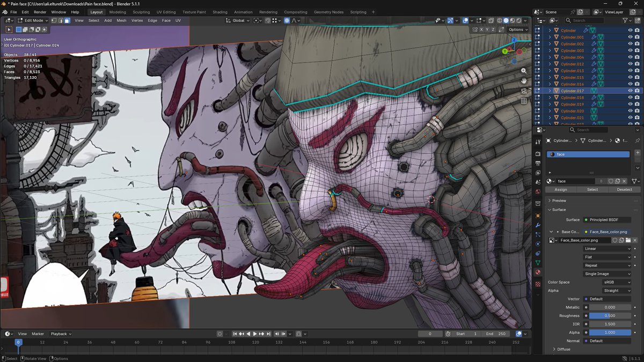Open the viewport Options dropdown

518,29
